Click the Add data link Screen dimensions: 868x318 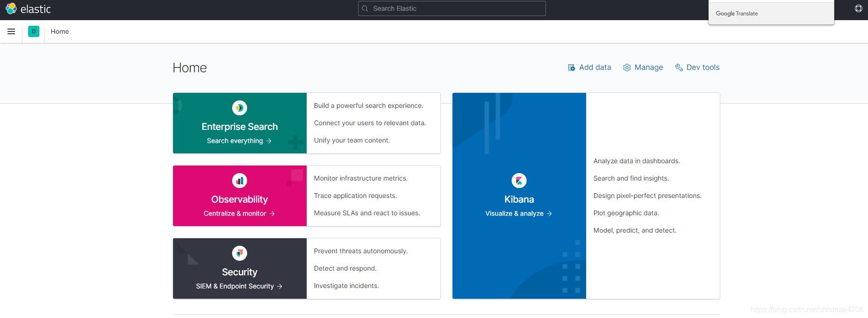tap(589, 67)
